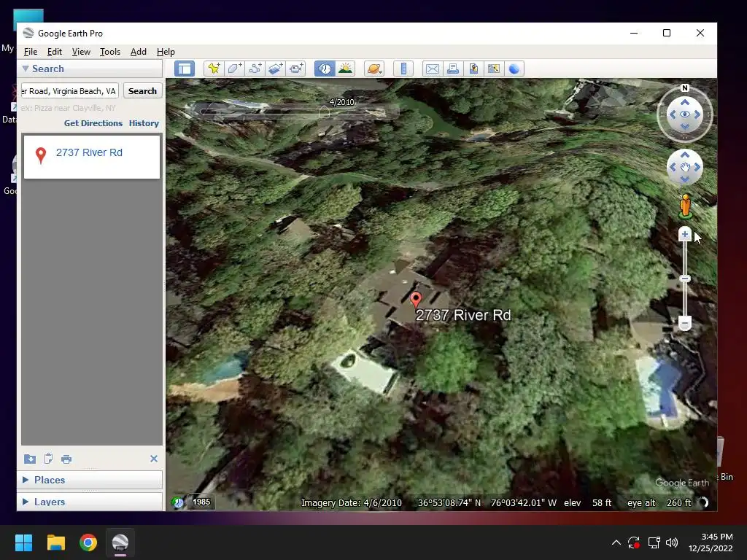
Task: Click Save Image toolbar icon
Action: tap(473, 69)
